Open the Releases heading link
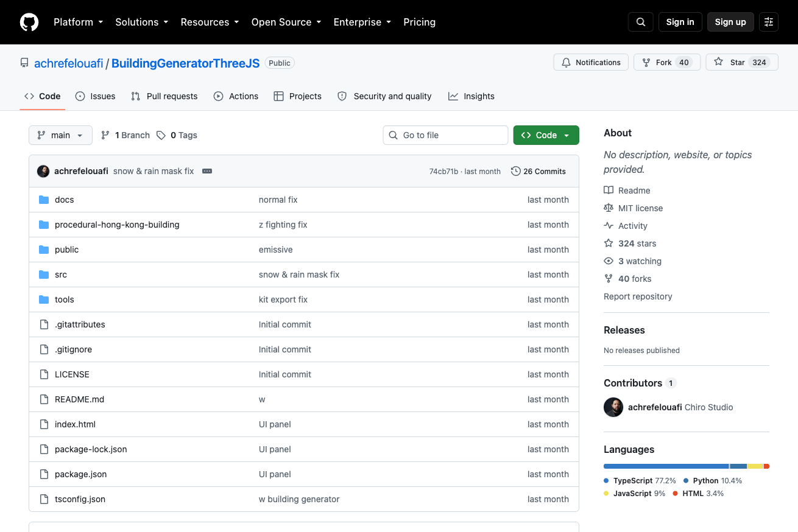 pos(624,330)
